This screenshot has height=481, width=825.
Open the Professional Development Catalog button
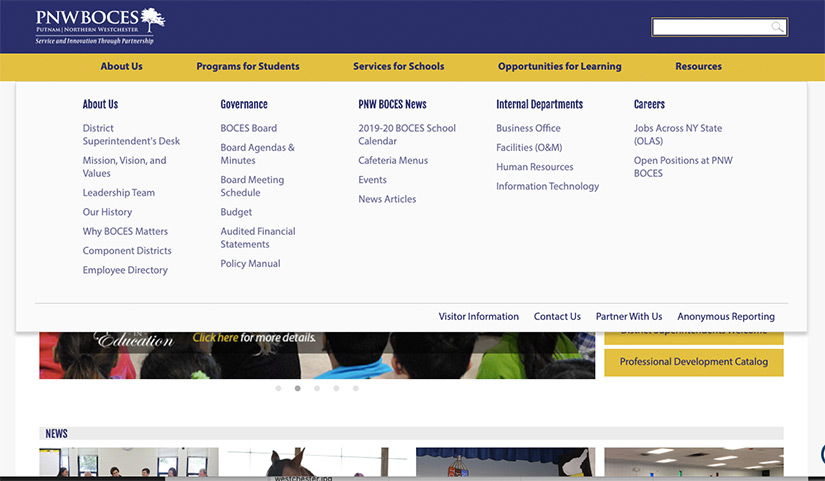[x=693, y=362]
